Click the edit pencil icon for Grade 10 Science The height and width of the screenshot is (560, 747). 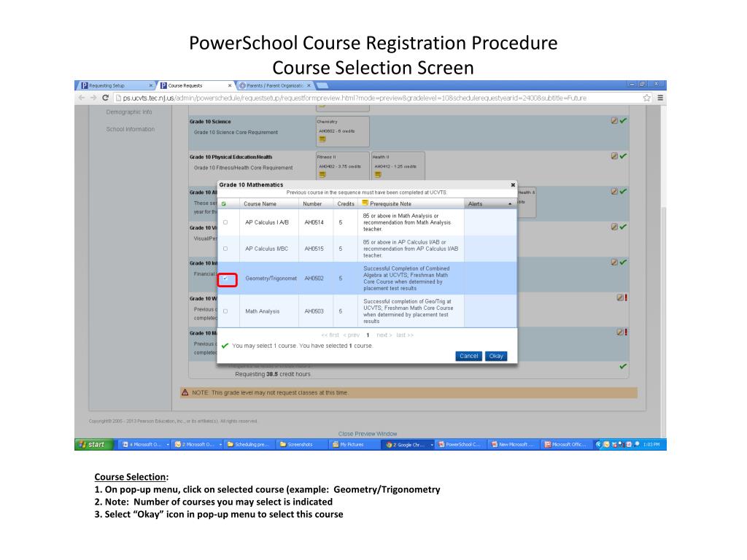click(x=614, y=121)
